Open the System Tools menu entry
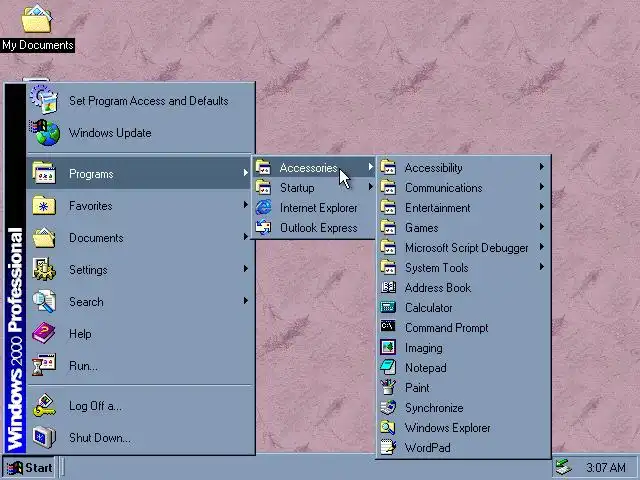640x480 pixels. click(x=463, y=267)
